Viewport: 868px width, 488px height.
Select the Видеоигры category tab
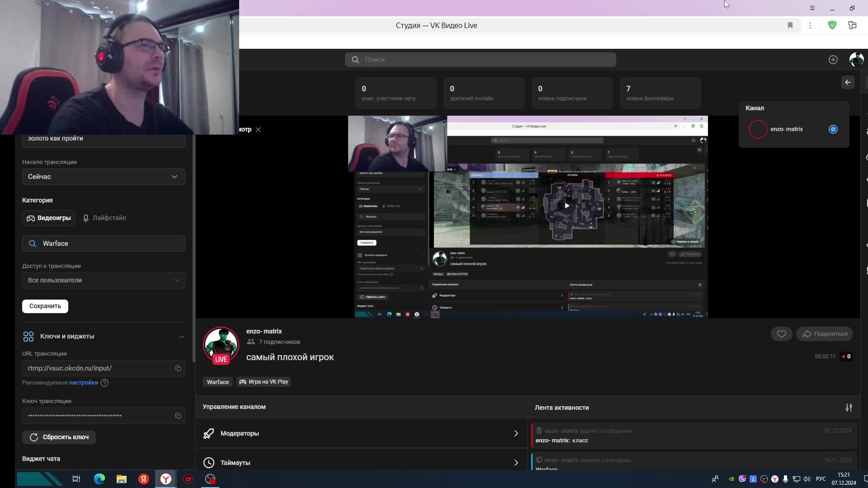49,218
